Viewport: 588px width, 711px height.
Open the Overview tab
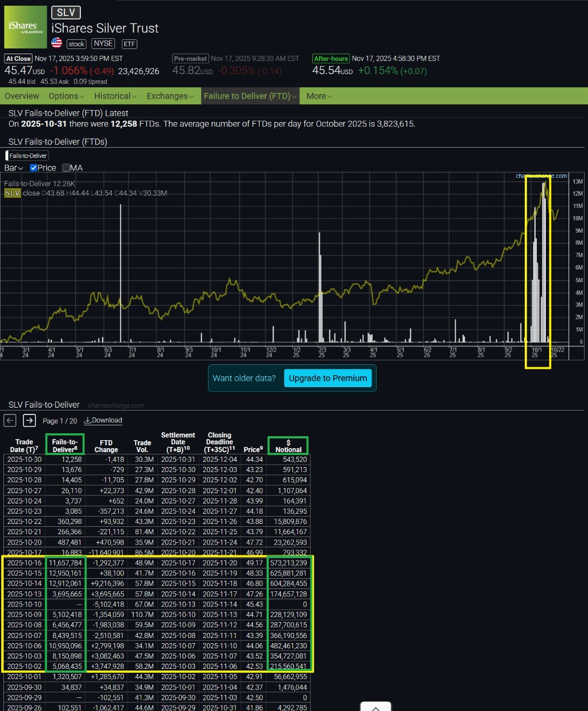click(x=22, y=96)
